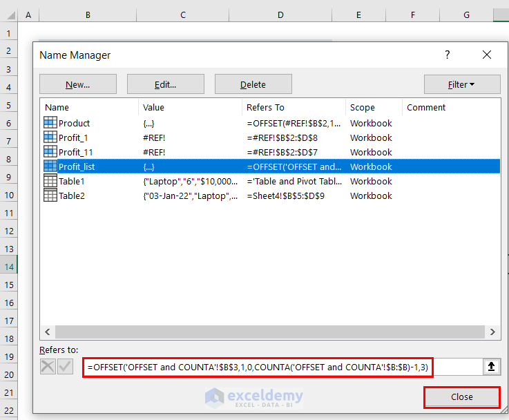The image size is (509, 420).
Task: Click the =Sheet4!$B$5:$D$9 reference
Action: [286, 195]
